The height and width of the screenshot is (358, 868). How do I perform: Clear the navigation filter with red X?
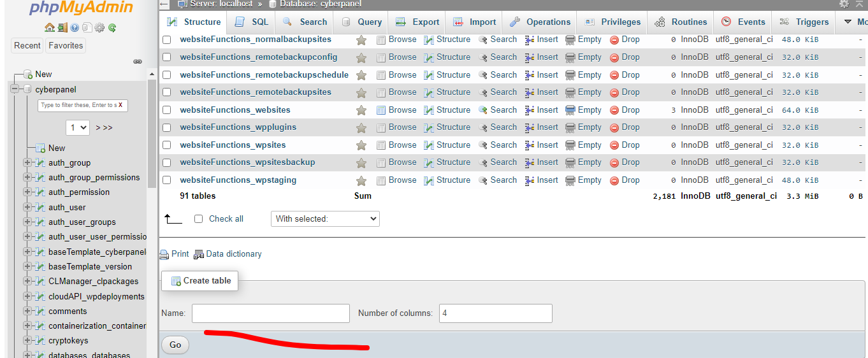coord(120,105)
